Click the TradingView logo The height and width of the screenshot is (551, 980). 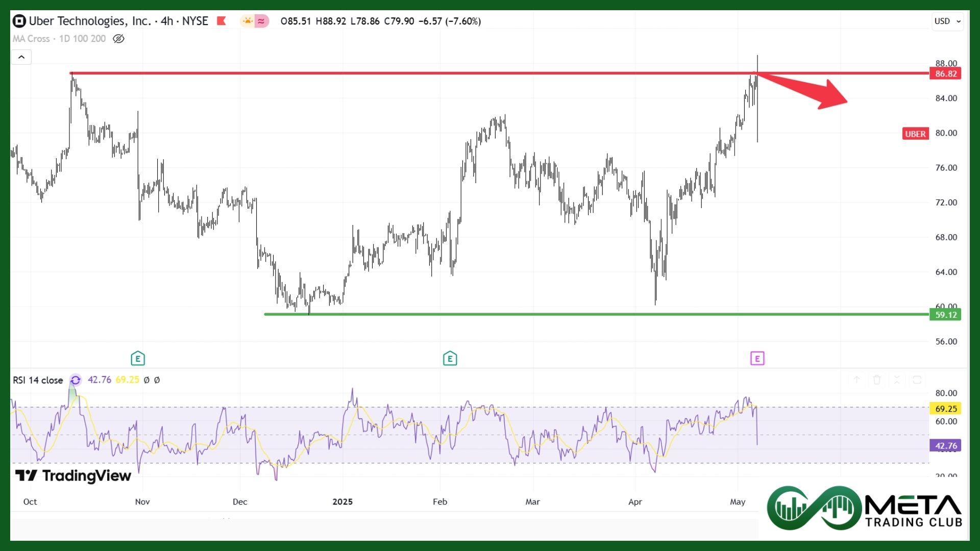[73, 475]
